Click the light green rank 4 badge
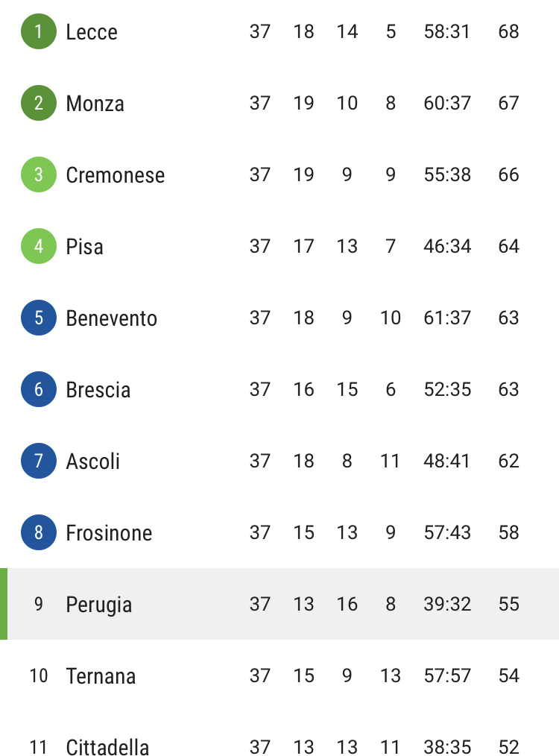This screenshot has height=756, width=559. point(39,246)
